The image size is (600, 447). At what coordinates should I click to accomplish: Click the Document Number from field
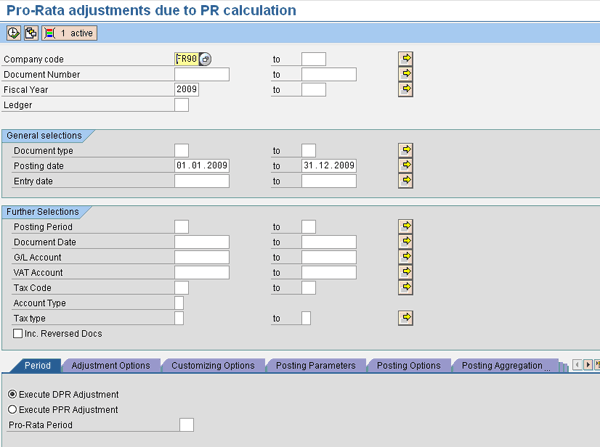[x=202, y=74]
